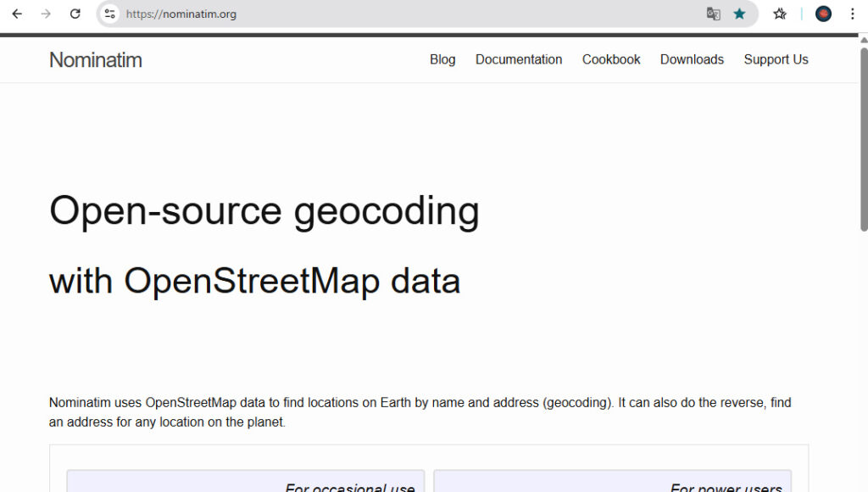
Task: Click the browser back arrow
Action: coord(17,14)
